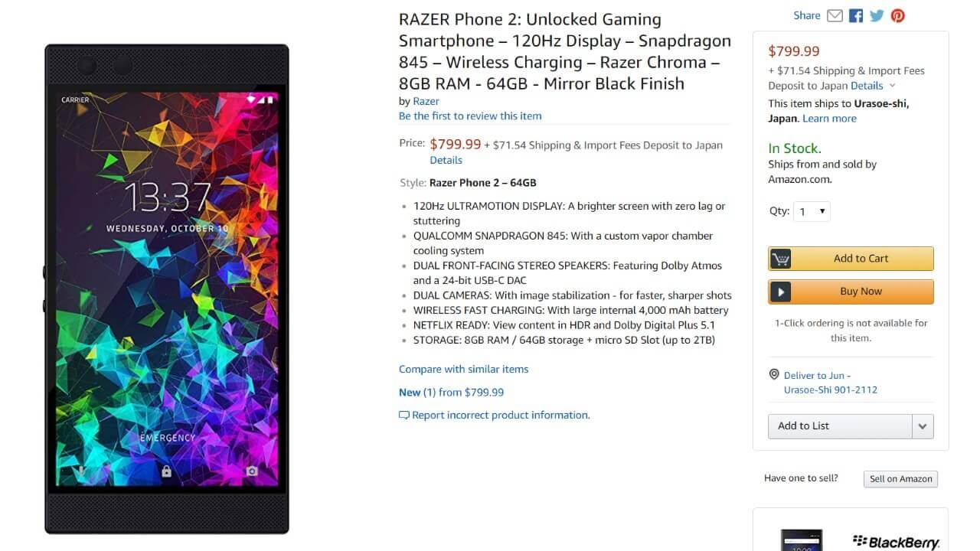Click the Razer Phone 2 product image
This screenshot has height=551, width=980.
click(167, 289)
